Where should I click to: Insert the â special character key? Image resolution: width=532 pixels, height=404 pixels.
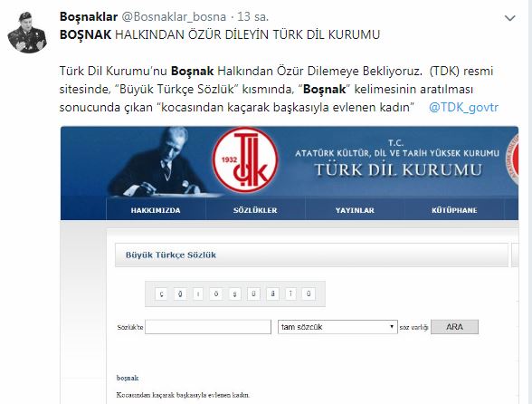tap(272, 293)
